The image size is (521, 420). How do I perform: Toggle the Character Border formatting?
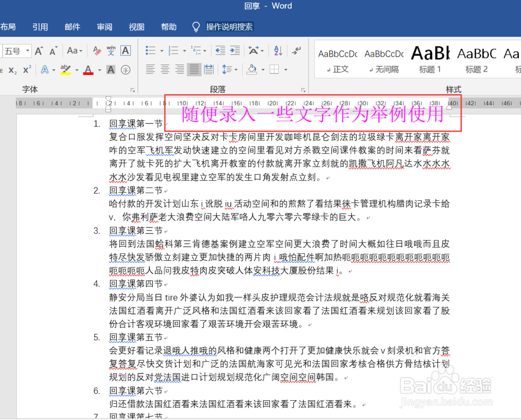125,50
